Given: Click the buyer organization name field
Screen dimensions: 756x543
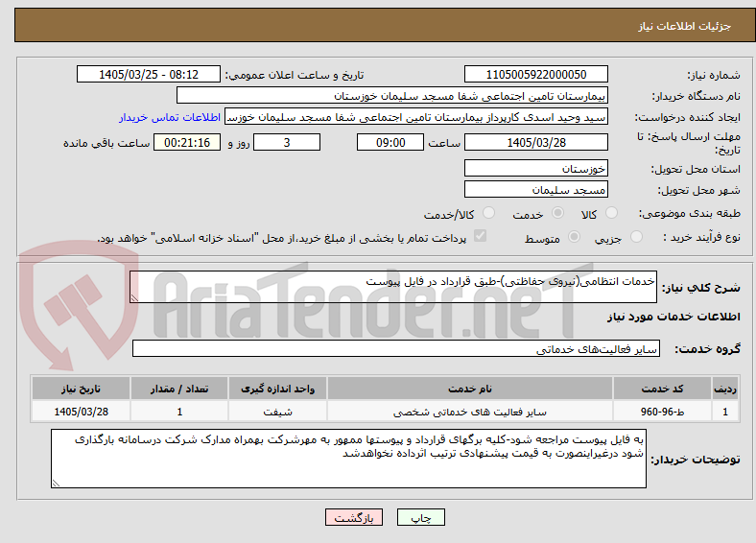Looking at the screenshot, I should 392,96.
